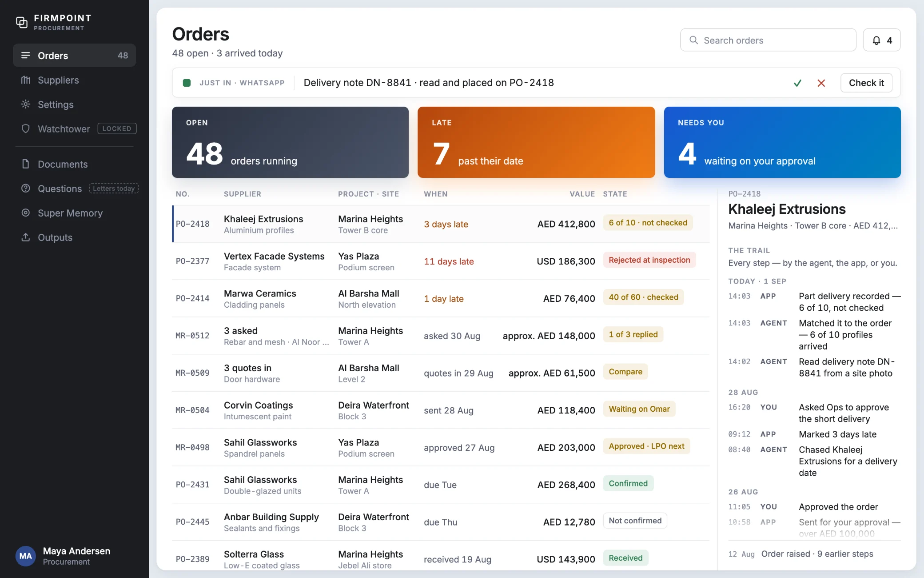
Task: Select the PO-2377 Vertex Facade Systems row
Action: tap(441, 261)
